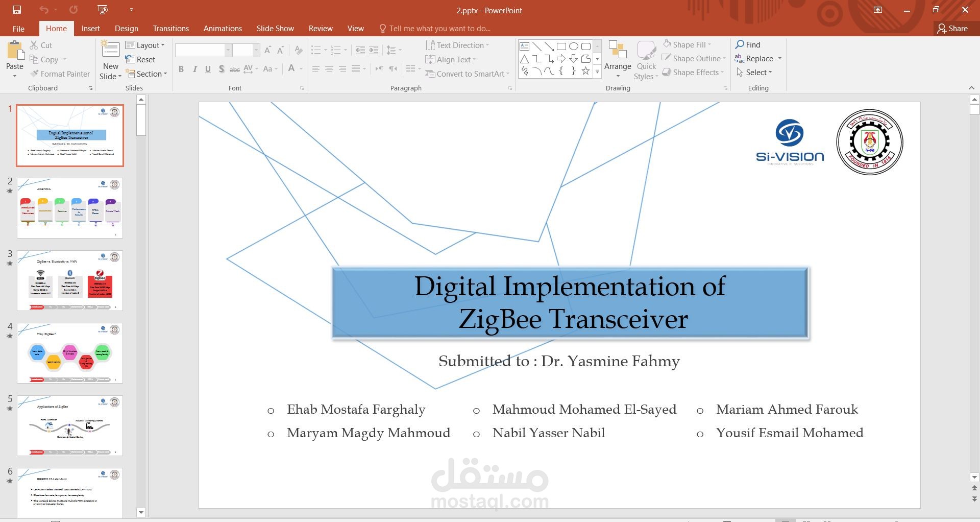The width and height of the screenshot is (980, 522).
Task: Switch to the Slide Show tab
Action: [275, 29]
